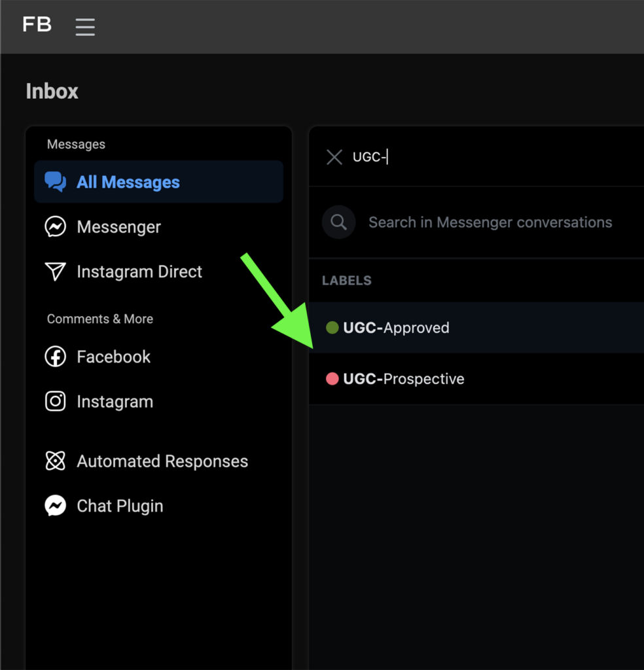Open the hamburger menu next to FB

tap(85, 27)
